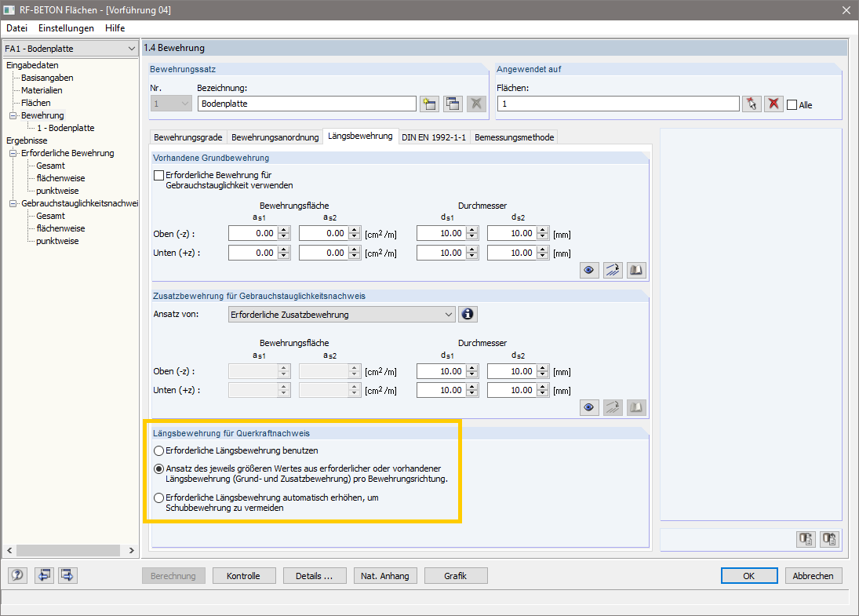Viewport: 859px width, 616px height.
Task: Open info about Zusatzbewehrung Ansatz
Action: (468, 314)
